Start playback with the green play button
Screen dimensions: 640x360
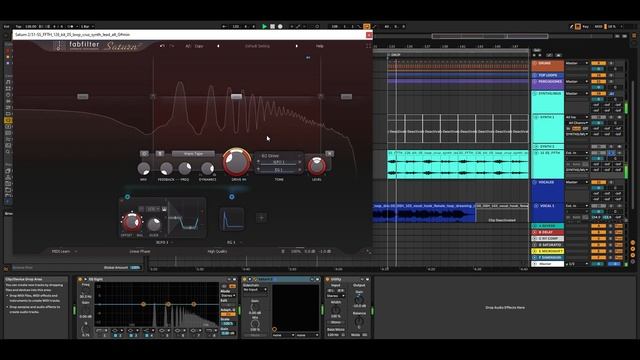264,27
